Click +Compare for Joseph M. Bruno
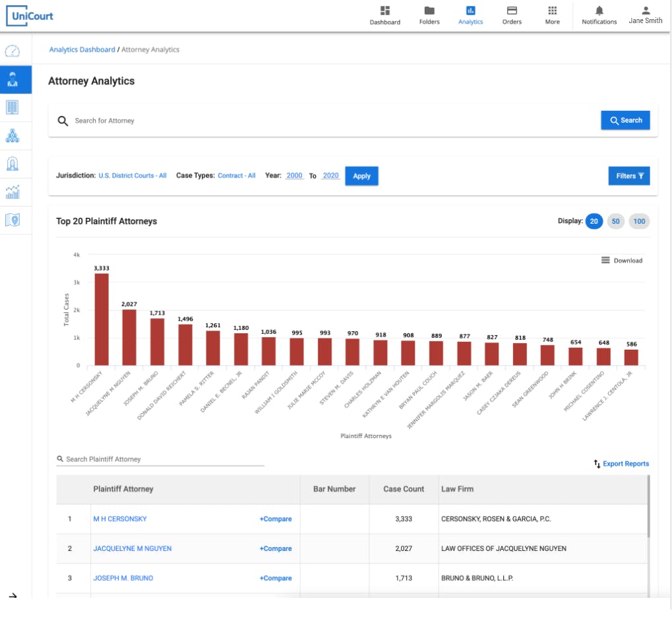 point(276,578)
